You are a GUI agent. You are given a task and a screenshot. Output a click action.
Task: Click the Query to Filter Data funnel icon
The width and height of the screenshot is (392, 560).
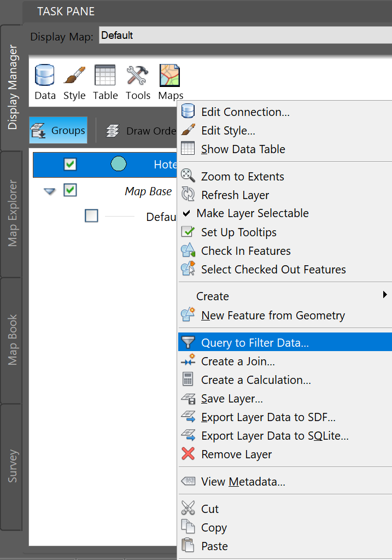(188, 342)
